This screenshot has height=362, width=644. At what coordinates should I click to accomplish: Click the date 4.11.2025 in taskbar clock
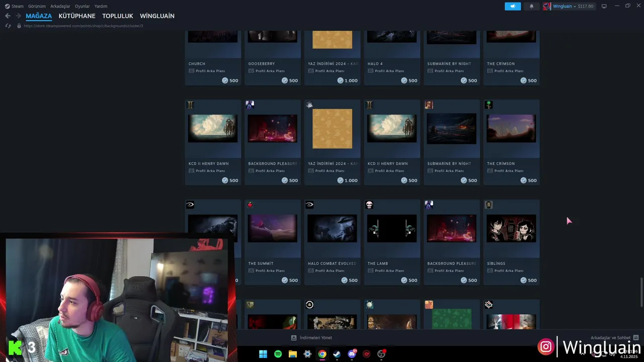(x=629, y=357)
